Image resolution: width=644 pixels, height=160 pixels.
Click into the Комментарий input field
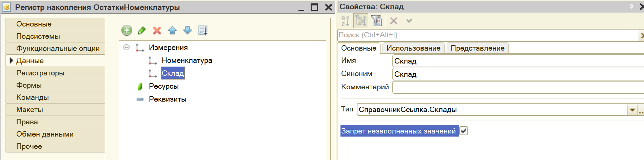[x=518, y=87]
